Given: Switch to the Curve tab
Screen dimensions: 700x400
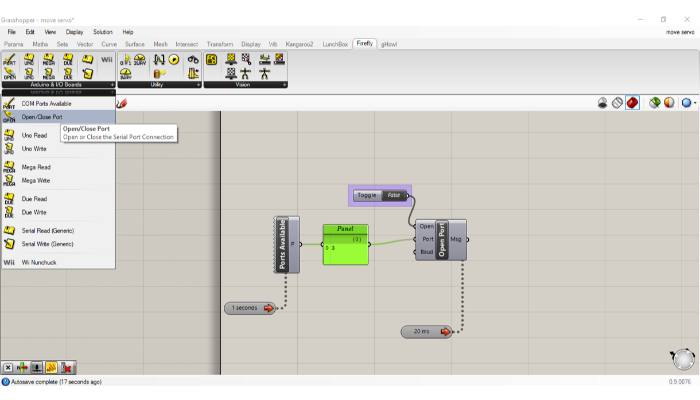Looking at the screenshot, I should coord(109,44).
